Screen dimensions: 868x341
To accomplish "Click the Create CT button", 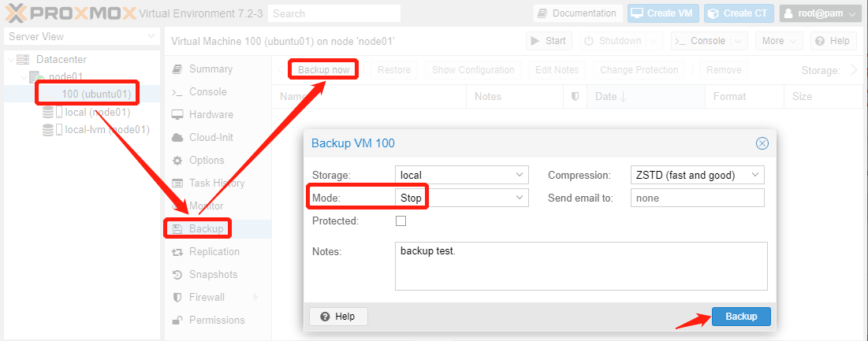I will coord(739,13).
